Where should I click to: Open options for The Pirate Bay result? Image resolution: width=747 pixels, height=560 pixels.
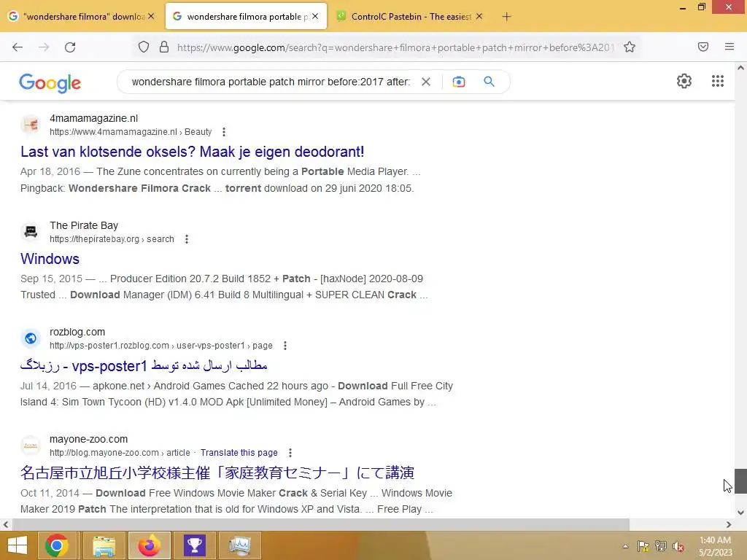tap(187, 239)
